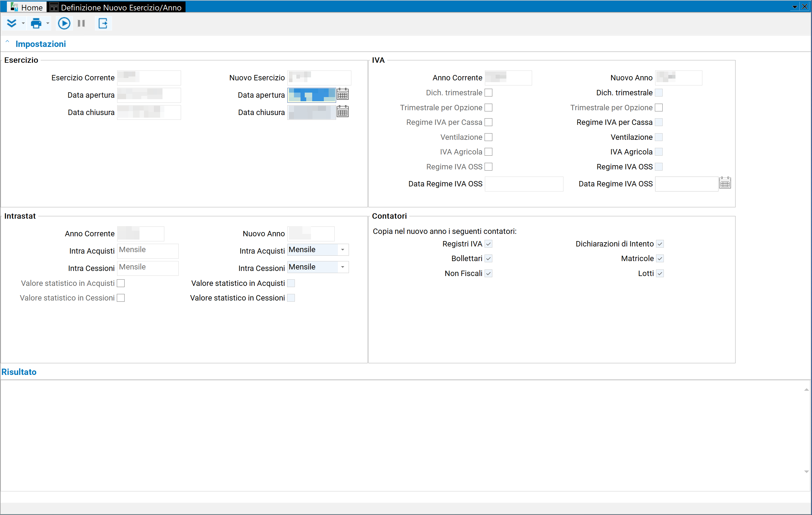This screenshot has width=812, height=515.
Task: Switch to the Home tab
Action: coord(27,7)
